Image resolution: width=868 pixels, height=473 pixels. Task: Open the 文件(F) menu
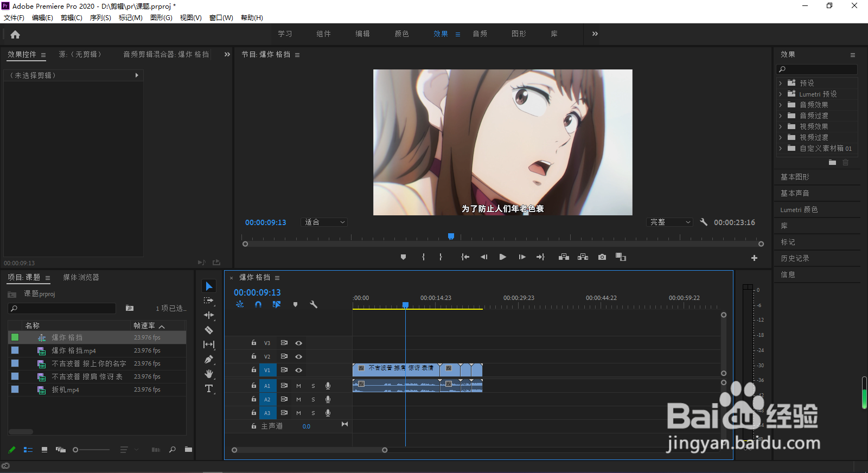click(14, 17)
